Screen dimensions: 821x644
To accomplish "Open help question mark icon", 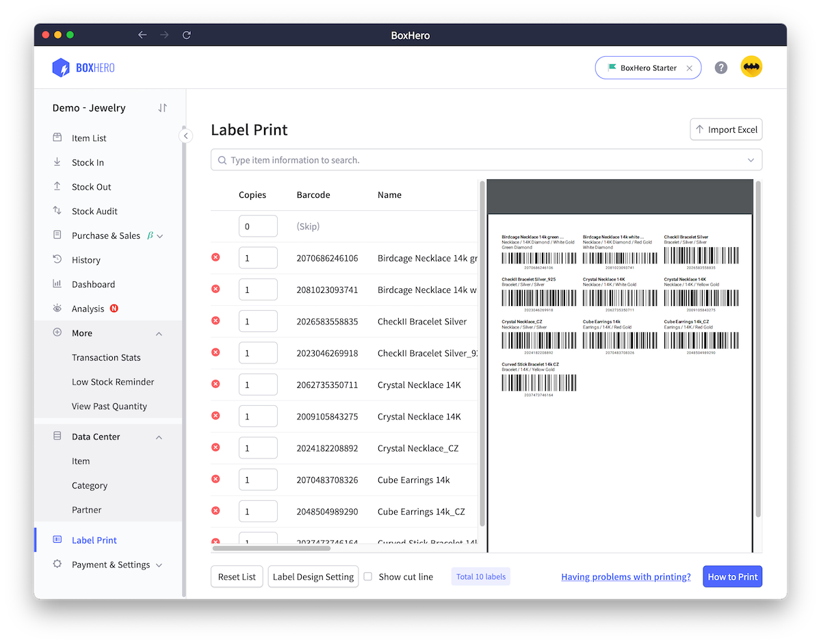I will [721, 68].
